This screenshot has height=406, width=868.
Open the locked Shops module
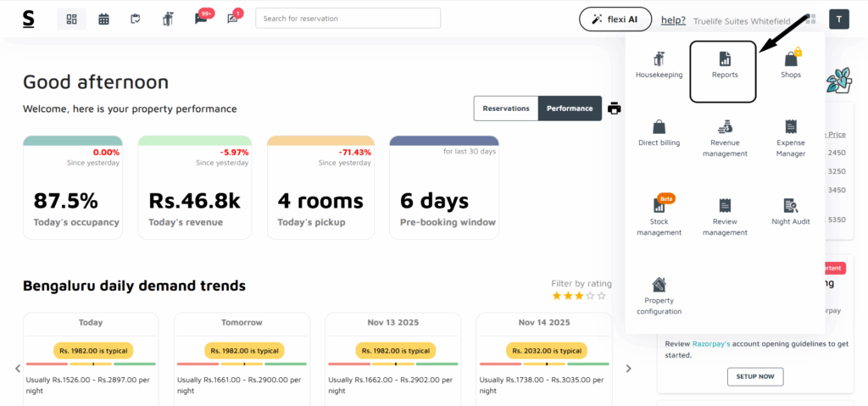click(x=790, y=65)
